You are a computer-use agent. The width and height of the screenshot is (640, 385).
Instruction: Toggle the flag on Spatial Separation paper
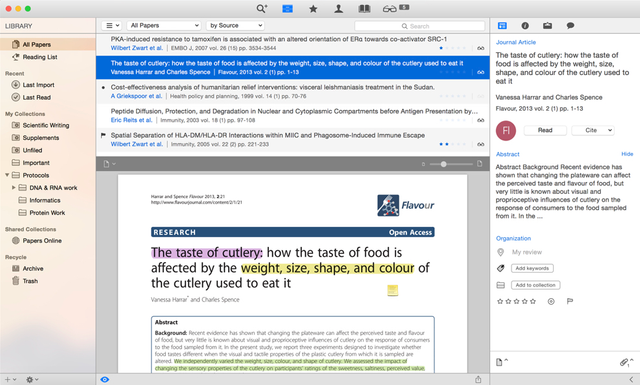pos(103,135)
